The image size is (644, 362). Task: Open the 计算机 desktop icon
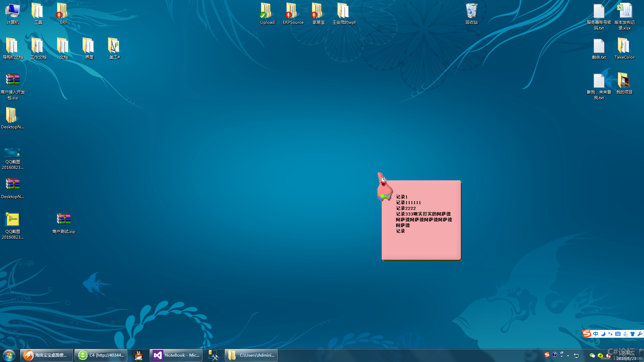point(13,14)
